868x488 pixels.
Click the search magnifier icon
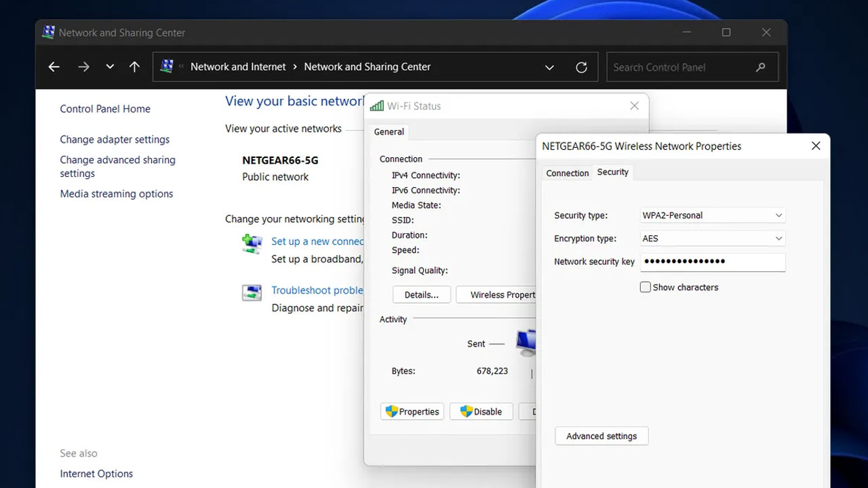coord(760,67)
